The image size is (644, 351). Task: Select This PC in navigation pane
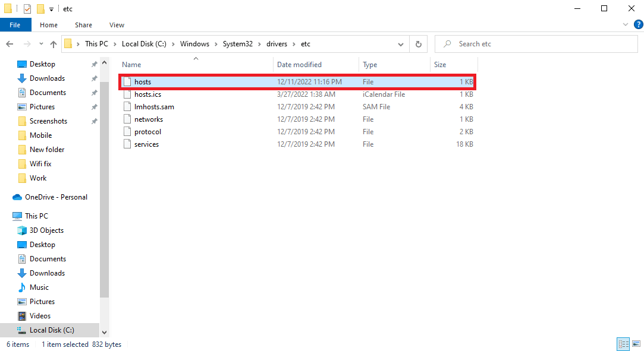(36, 216)
